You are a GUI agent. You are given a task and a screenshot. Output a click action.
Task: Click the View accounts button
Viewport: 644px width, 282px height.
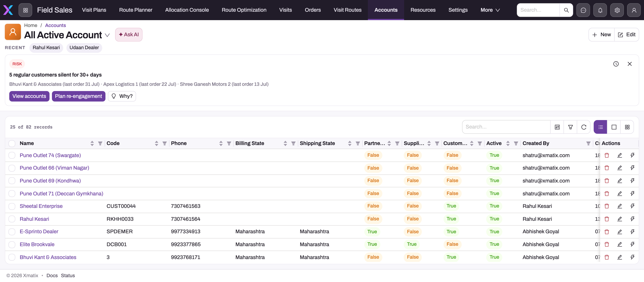click(29, 96)
